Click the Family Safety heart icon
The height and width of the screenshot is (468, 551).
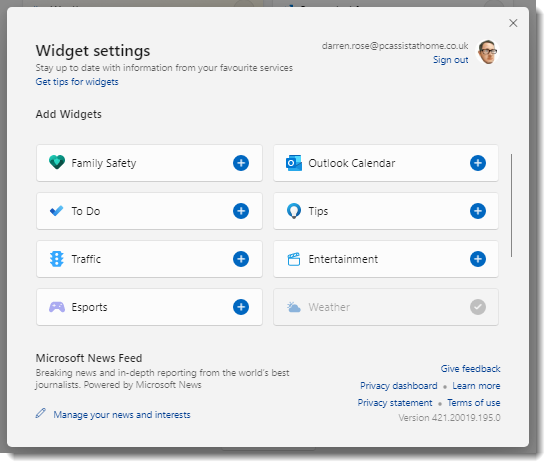pyautogui.click(x=57, y=162)
